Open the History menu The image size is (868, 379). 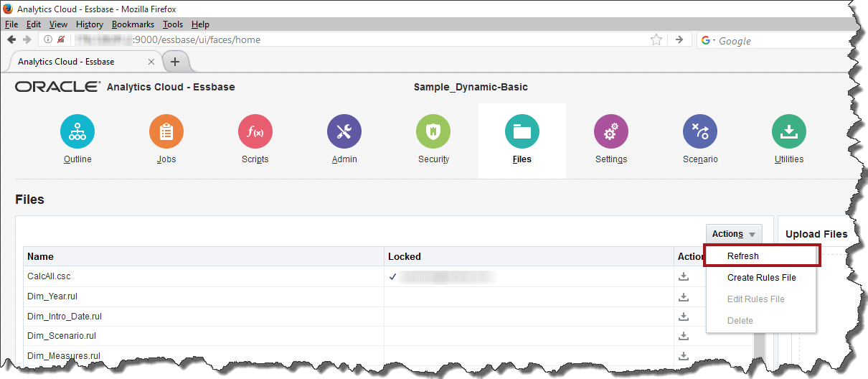(90, 24)
